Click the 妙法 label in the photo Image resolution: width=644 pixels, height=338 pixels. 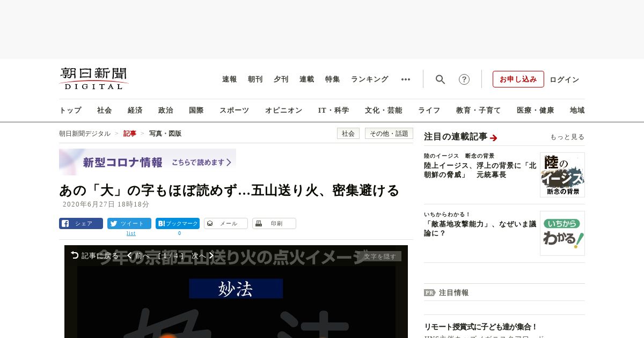tap(236, 289)
